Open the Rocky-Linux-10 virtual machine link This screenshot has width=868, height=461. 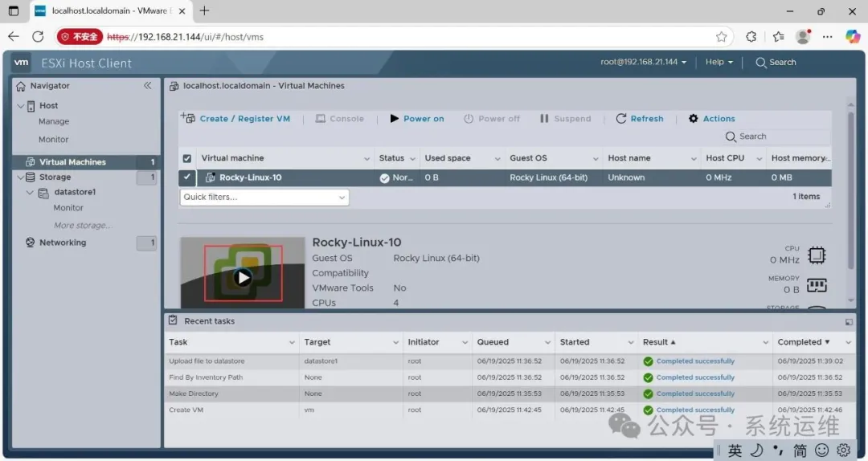coord(250,177)
